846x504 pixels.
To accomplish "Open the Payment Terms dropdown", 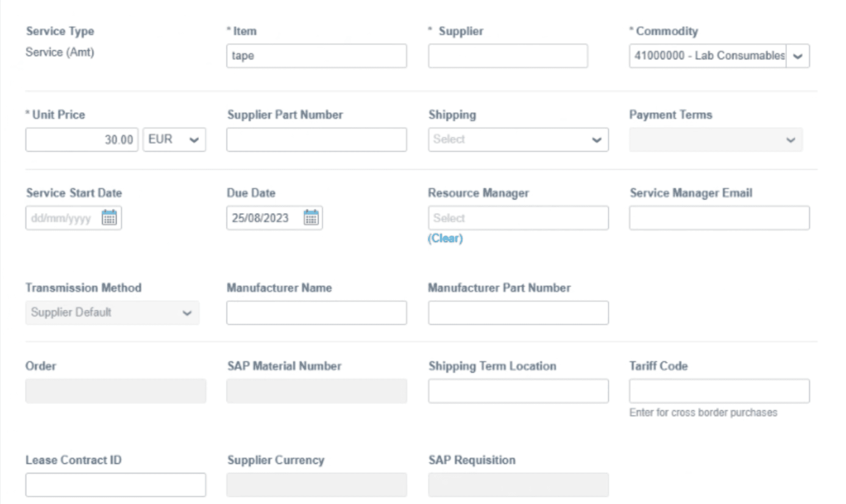I will coord(715,139).
